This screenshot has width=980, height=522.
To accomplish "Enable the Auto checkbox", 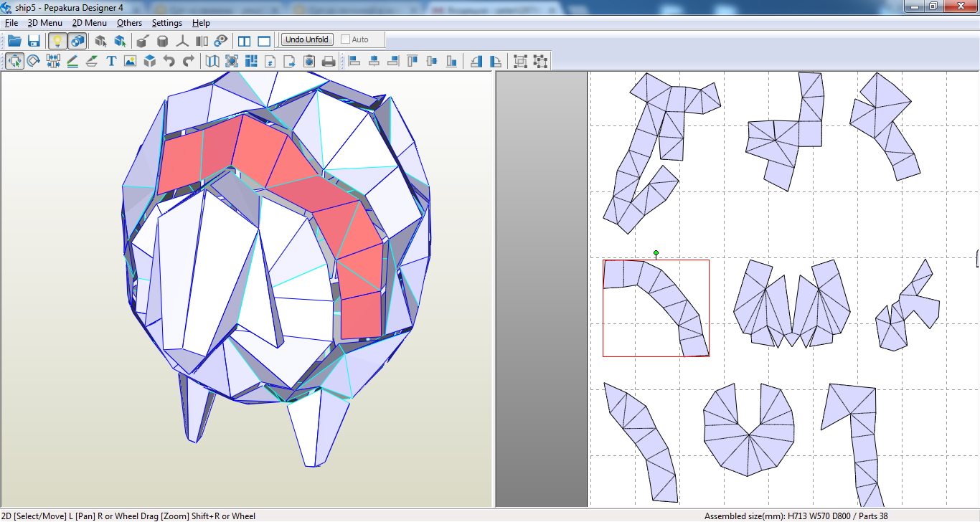I will (346, 39).
